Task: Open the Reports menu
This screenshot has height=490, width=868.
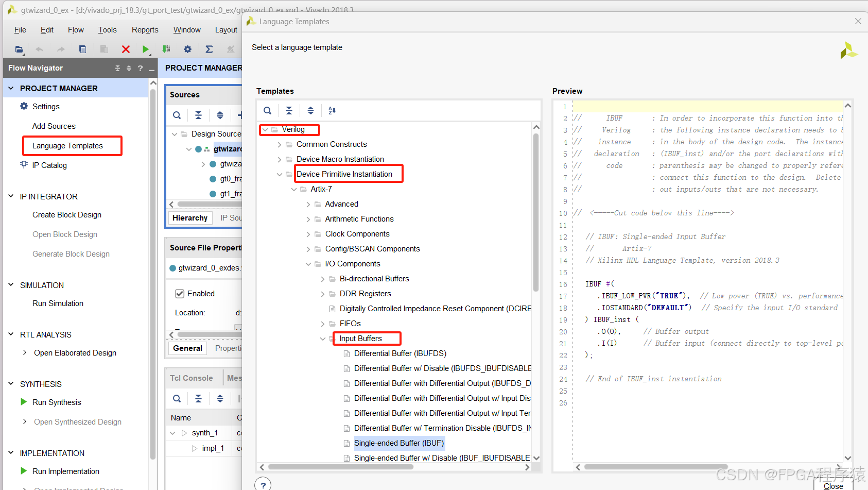Action: pyautogui.click(x=145, y=30)
